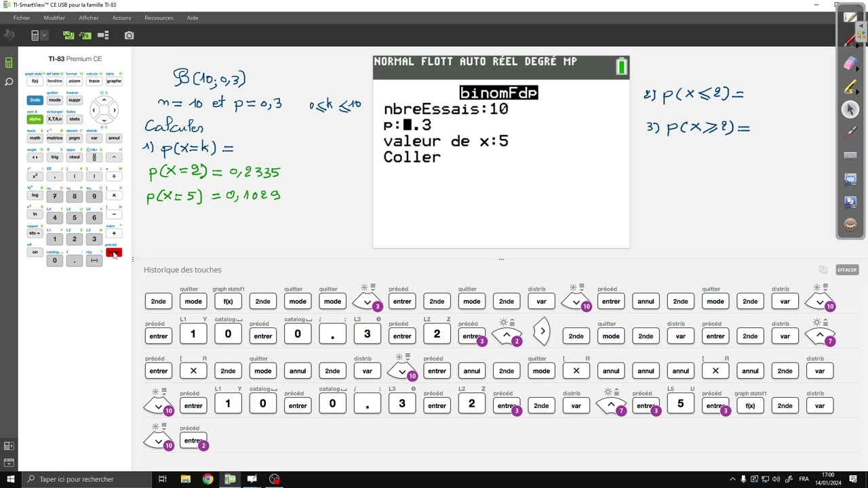Open the Modifier menu

(x=54, y=18)
